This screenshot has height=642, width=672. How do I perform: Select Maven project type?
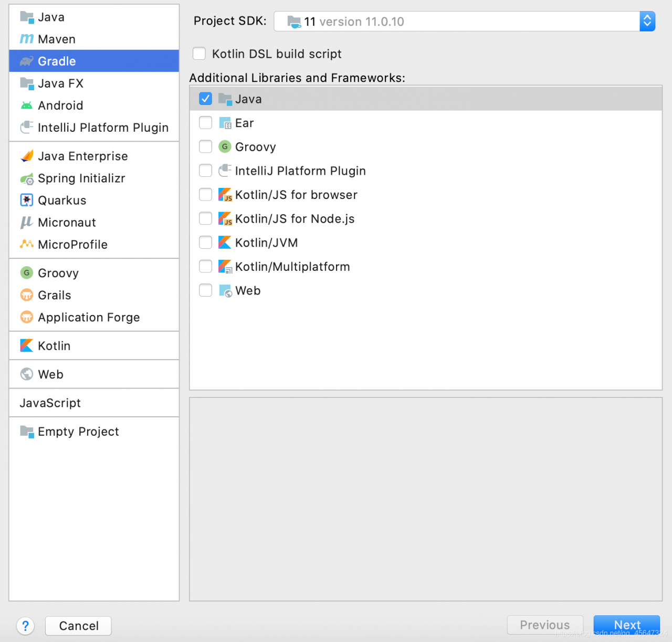point(94,39)
